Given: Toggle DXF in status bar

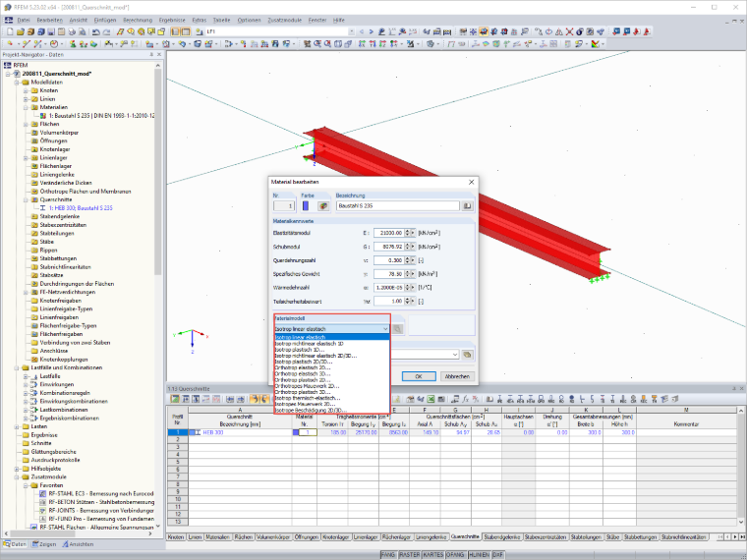Looking at the screenshot, I should tap(498, 555).
